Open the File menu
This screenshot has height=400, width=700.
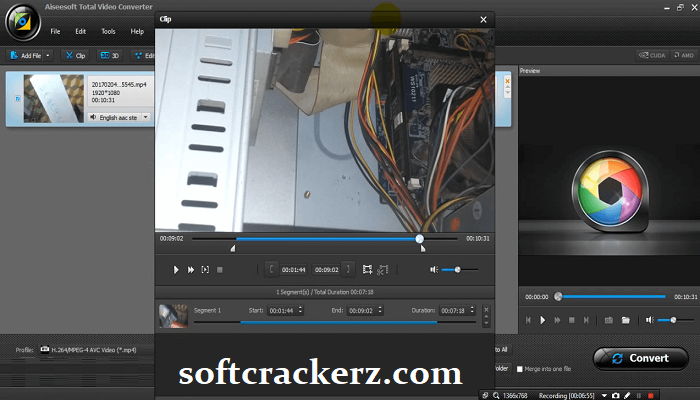click(x=55, y=31)
